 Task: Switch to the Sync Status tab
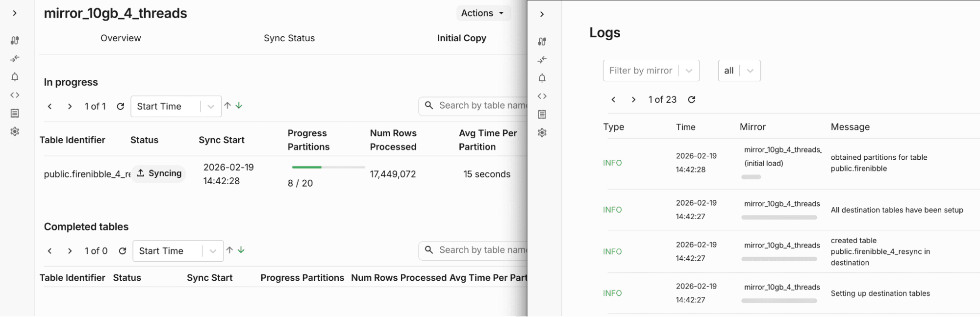[x=289, y=38]
